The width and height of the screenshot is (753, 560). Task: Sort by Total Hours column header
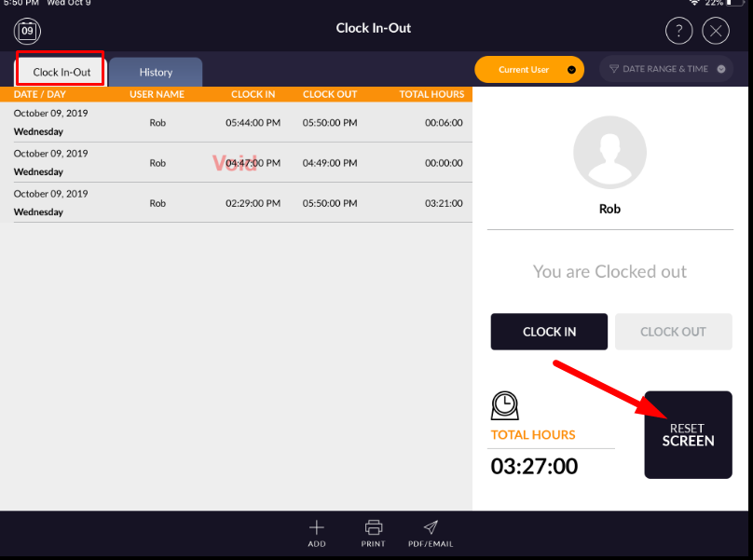431,94
